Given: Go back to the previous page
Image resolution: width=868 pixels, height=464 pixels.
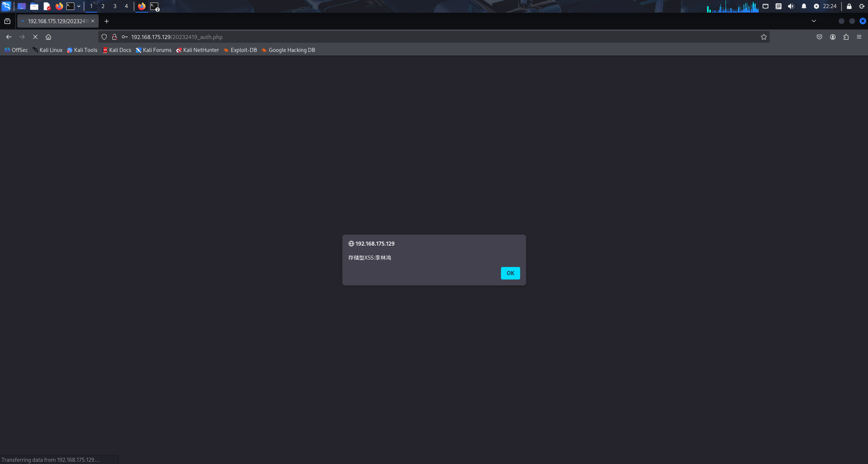Looking at the screenshot, I should tap(9, 37).
